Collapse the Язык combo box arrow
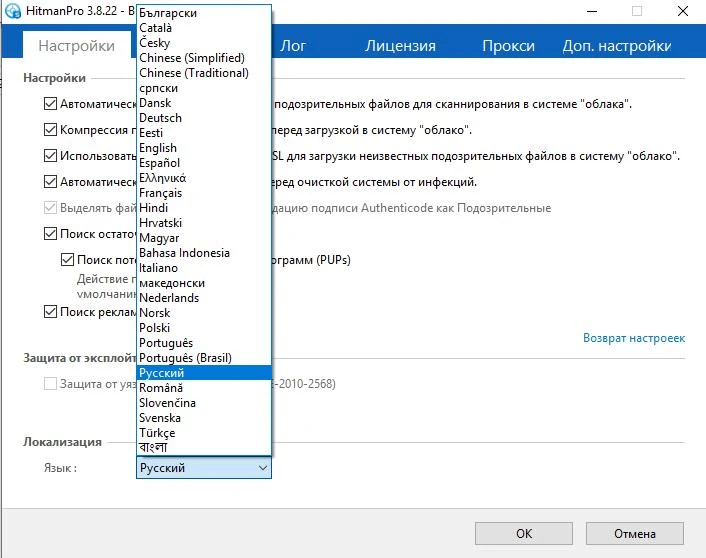The height and width of the screenshot is (558, 706). (x=262, y=468)
